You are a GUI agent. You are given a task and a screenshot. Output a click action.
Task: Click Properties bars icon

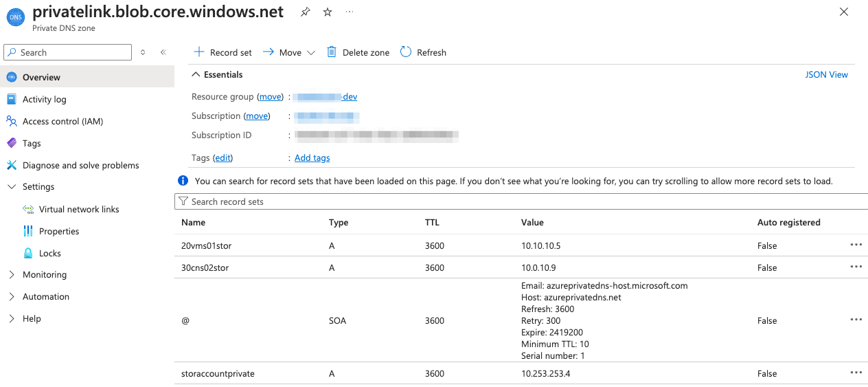(x=28, y=231)
